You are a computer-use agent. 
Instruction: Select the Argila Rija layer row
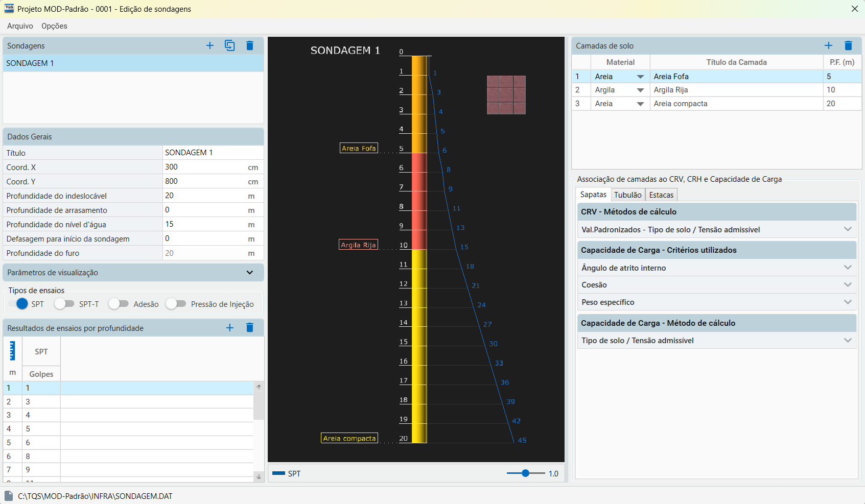716,90
